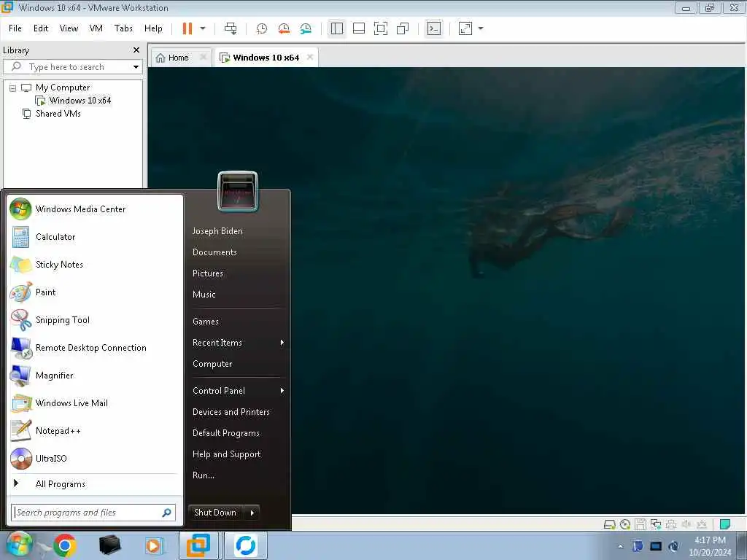
Task: Click the Start menu search magnifier icon
Action: (167, 513)
